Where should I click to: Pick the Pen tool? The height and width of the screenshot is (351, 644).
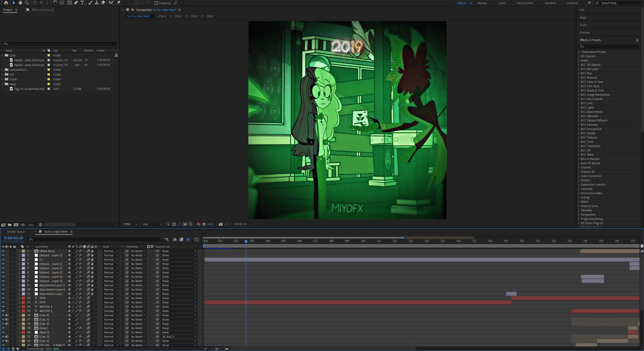(x=76, y=3)
